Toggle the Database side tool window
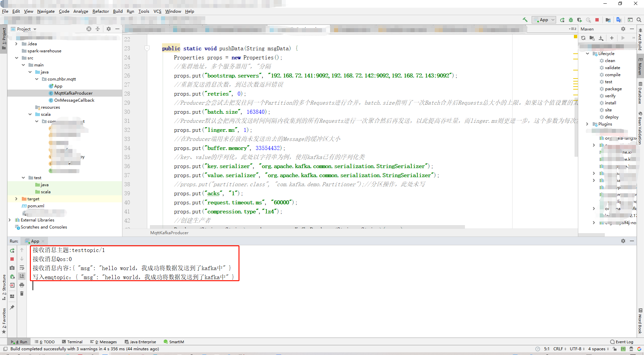644x355 pixels. pyautogui.click(x=640, y=93)
